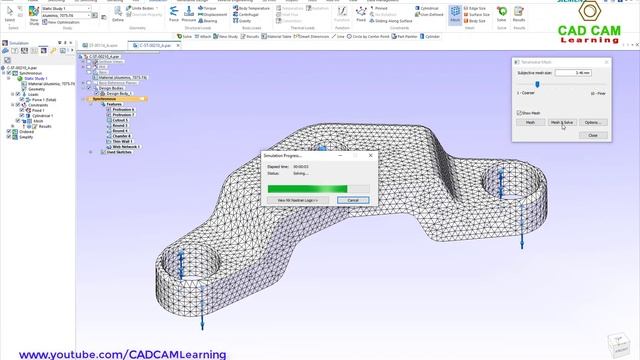The image size is (640, 360).
Task: Select the Fixed constraint tool
Action: coord(361,14)
